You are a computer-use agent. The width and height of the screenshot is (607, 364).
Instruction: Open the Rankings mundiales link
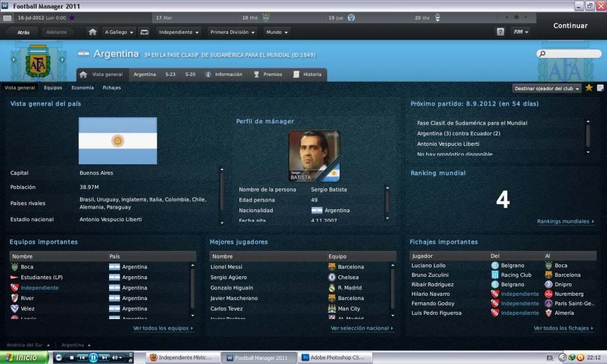pyautogui.click(x=566, y=222)
